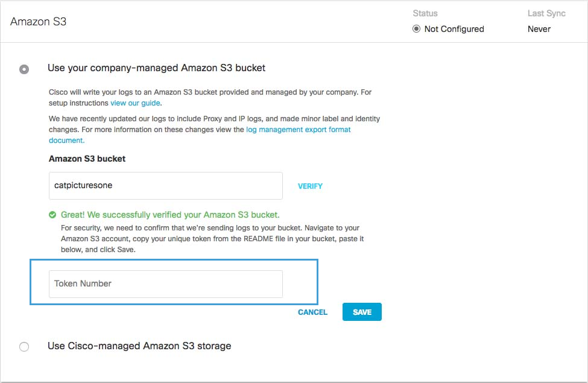Click the Status column header

425,13
